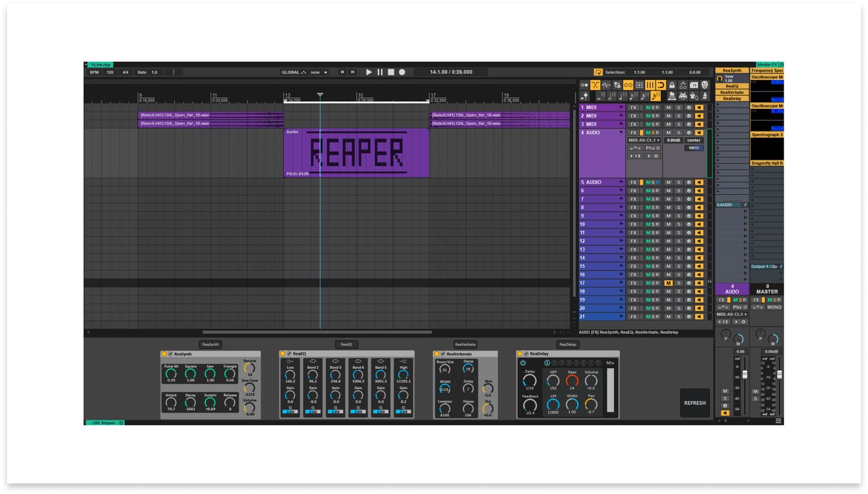
Task: Unmute track 17 with its orange M
Action: [x=668, y=283]
